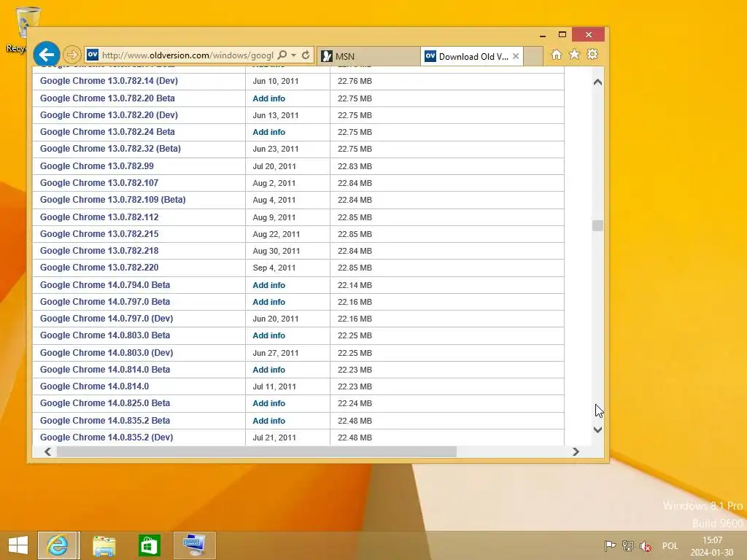Click Add info for Chrome 14.0.835.2 Beta
Screen dimensions: 747x560
coord(268,421)
